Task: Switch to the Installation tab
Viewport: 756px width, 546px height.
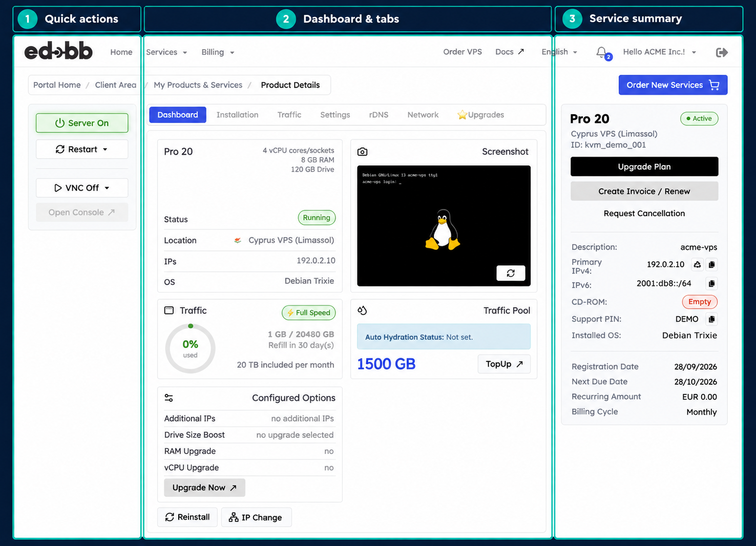Action: tap(237, 115)
